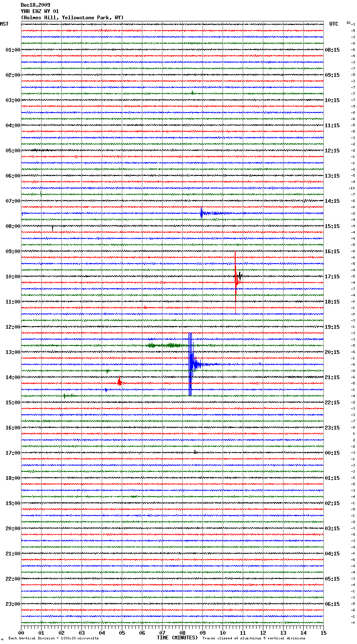Select the 22:00 MST row label
This screenshot has height=644, width=357.
click(13, 579)
